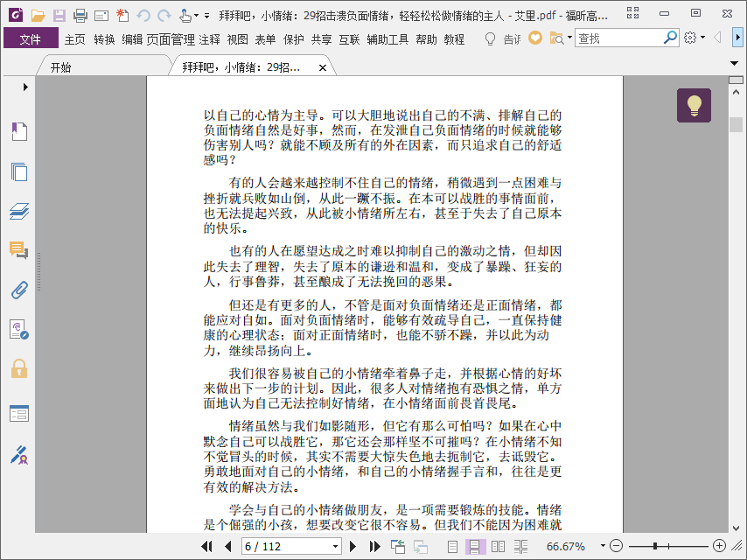This screenshot has width=747, height=560.
Task: Jump to the last page
Action: 374,546
